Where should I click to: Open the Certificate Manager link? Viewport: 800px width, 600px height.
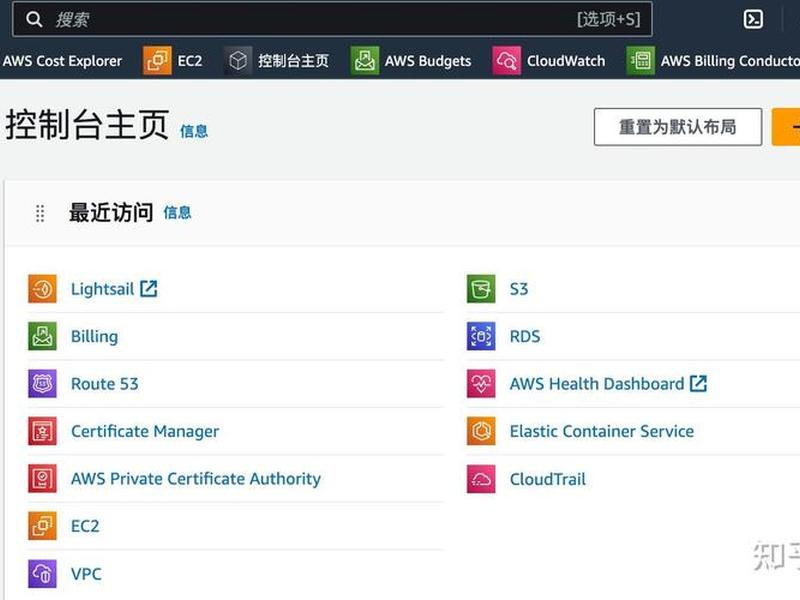click(x=145, y=431)
